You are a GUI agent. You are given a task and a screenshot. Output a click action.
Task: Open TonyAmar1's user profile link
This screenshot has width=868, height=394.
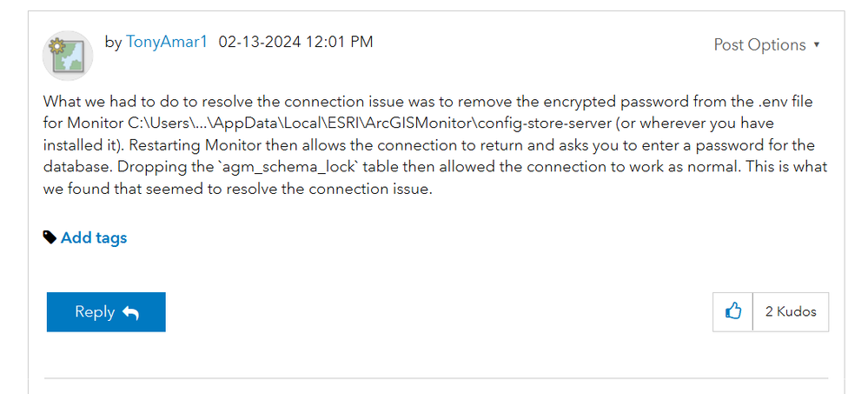click(x=167, y=42)
